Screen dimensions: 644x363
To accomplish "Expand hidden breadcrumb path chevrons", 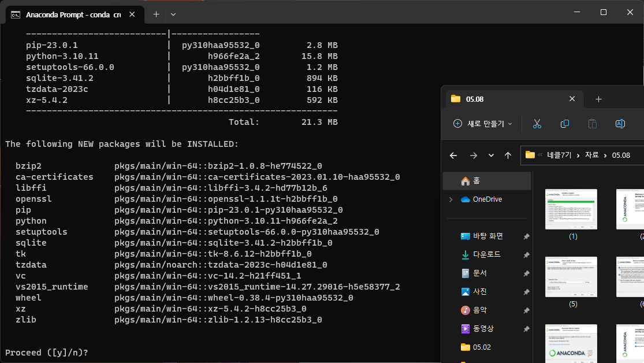I will tap(540, 155).
